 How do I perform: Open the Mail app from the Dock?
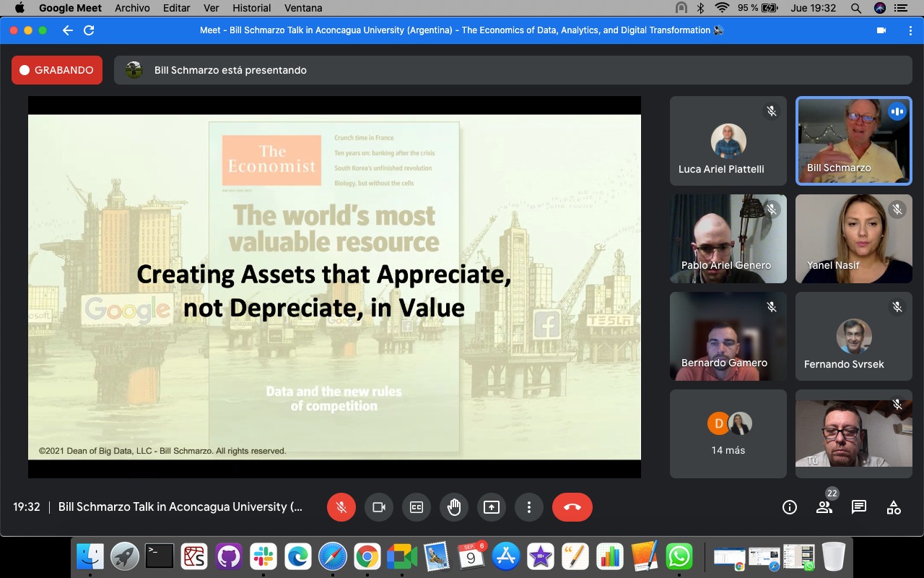point(437,556)
